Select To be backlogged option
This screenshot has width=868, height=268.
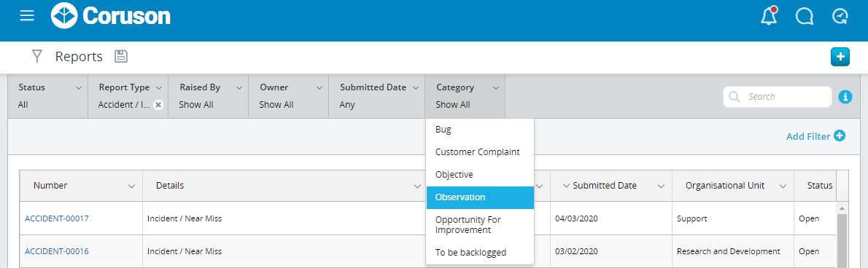[x=480, y=253]
